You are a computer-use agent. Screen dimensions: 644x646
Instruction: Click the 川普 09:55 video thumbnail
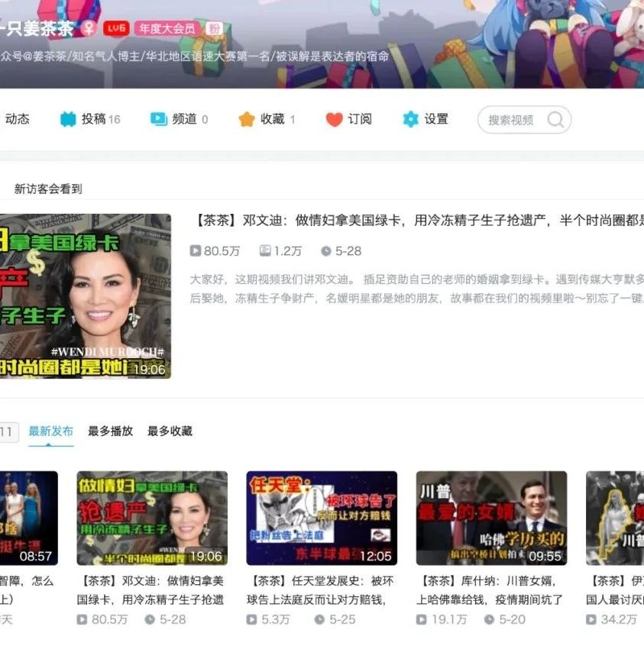[x=492, y=518]
